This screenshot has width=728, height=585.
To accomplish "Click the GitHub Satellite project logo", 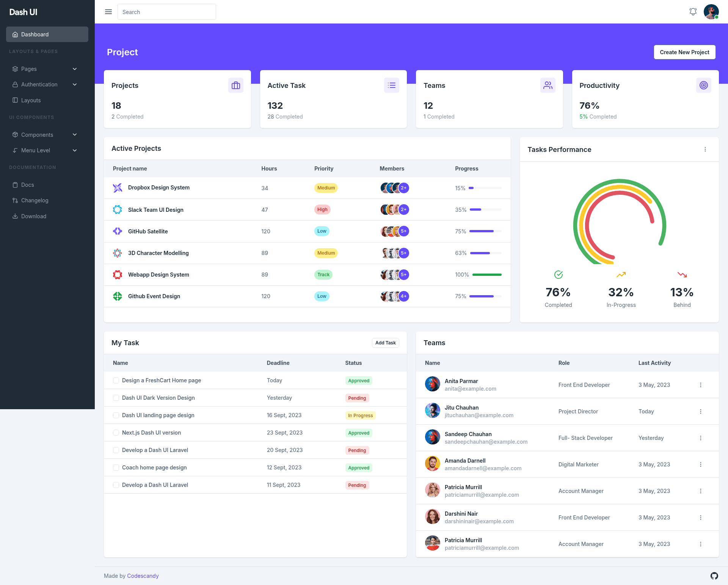I will point(118,231).
